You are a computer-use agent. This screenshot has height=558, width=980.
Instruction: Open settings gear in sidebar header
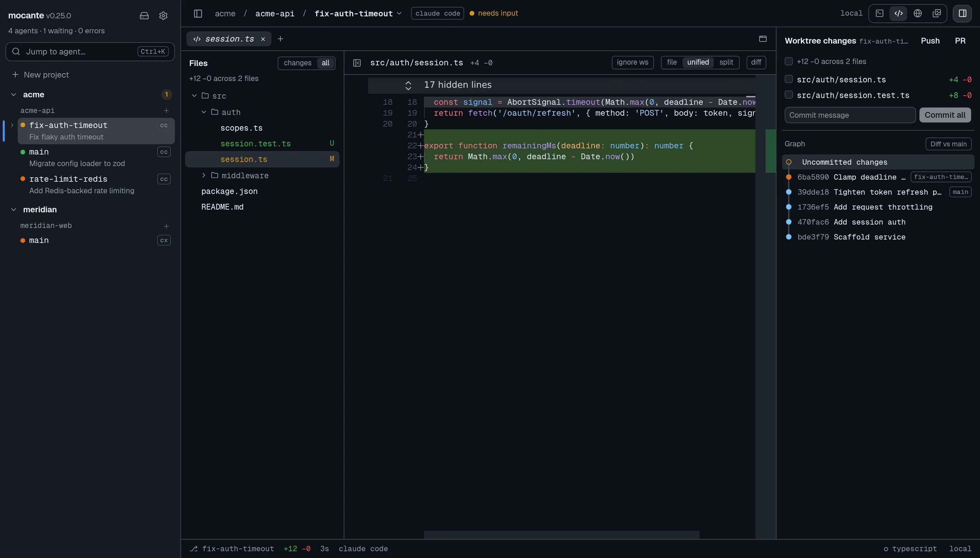[x=163, y=16]
